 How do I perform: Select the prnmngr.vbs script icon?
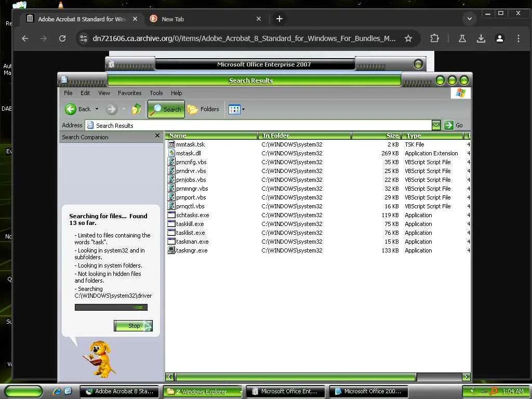pyautogui.click(x=171, y=188)
